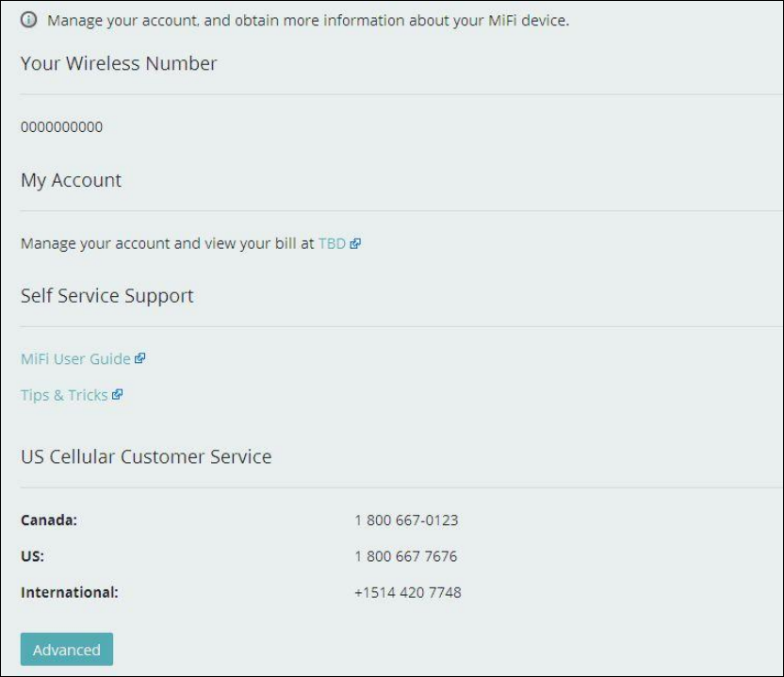Image resolution: width=784 pixels, height=677 pixels.
Task: Click the International: label
Action: pyautogui.click(x=70, y=592)
